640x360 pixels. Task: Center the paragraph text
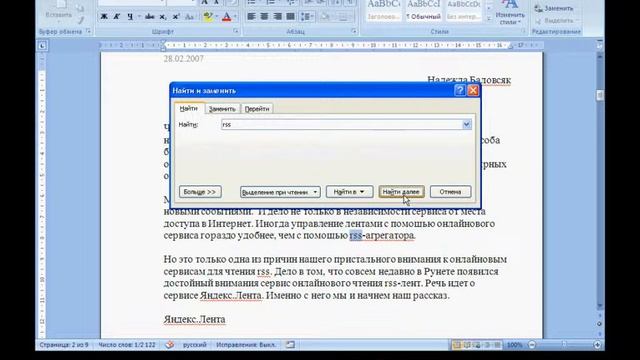tap(264, 17)
